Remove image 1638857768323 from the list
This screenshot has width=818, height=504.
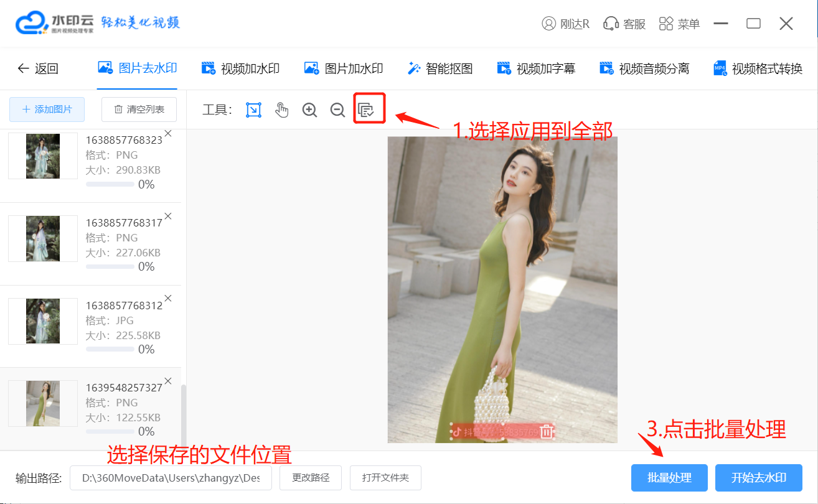pyautogui.click(x=167, y=133)
